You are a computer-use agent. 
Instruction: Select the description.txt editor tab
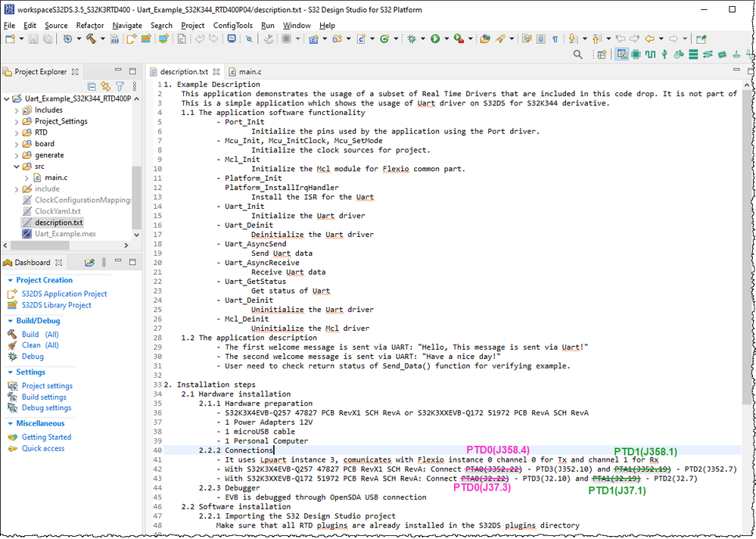(x=184, y=72)
